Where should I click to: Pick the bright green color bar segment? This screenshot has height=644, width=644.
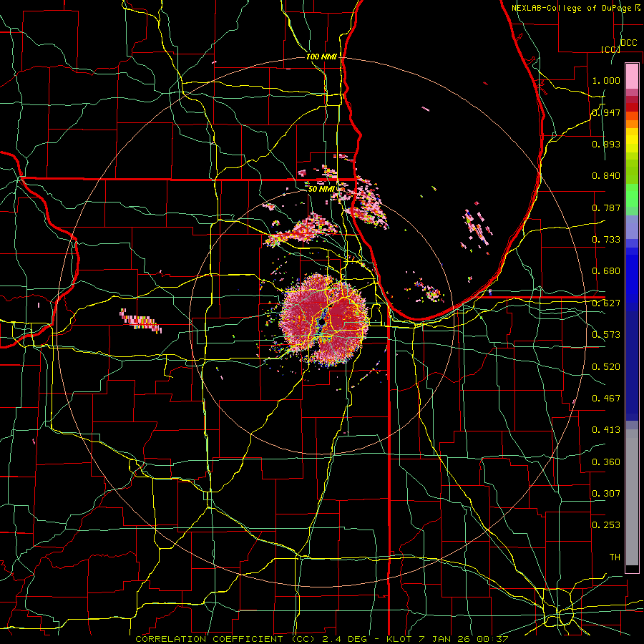click(x=632, y=196)
